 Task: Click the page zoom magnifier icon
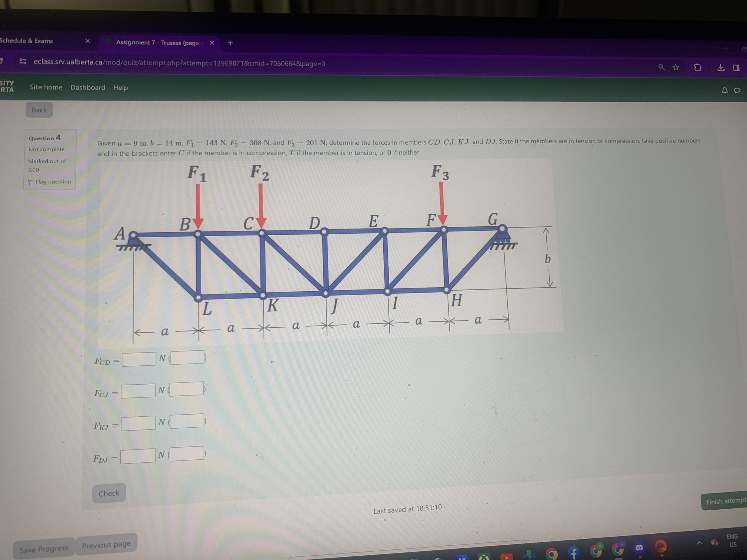coord(661,67)
